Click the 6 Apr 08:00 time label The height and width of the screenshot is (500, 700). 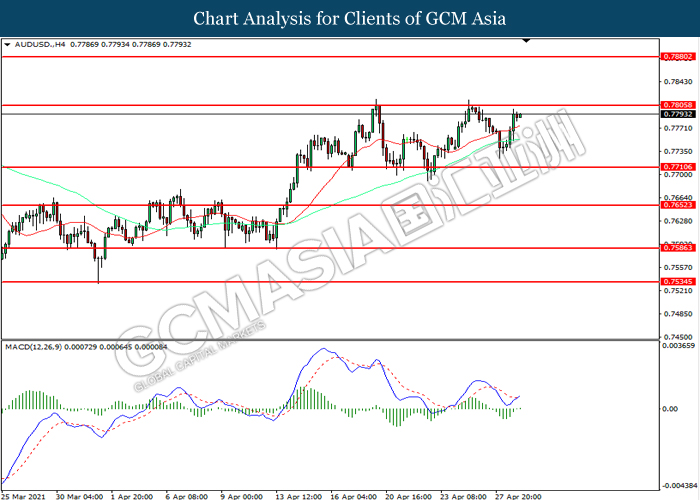click(x=187, y=496)
